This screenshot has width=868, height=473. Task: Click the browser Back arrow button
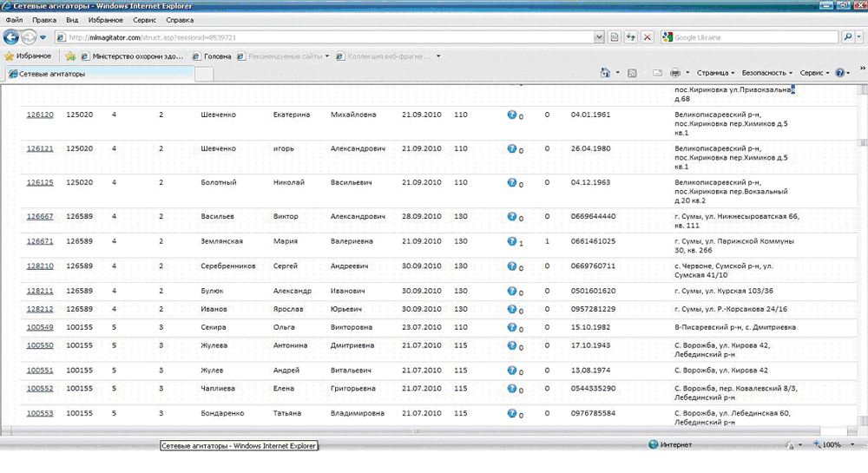point(11,37)
